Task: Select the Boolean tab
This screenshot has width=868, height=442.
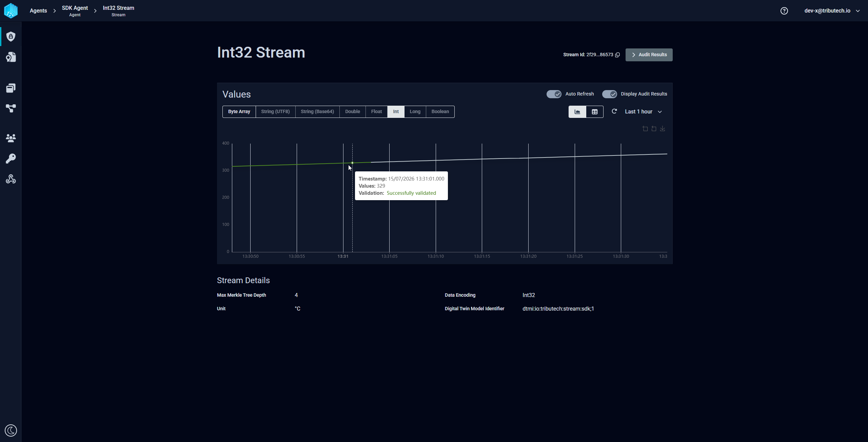Action: (440, 112)
